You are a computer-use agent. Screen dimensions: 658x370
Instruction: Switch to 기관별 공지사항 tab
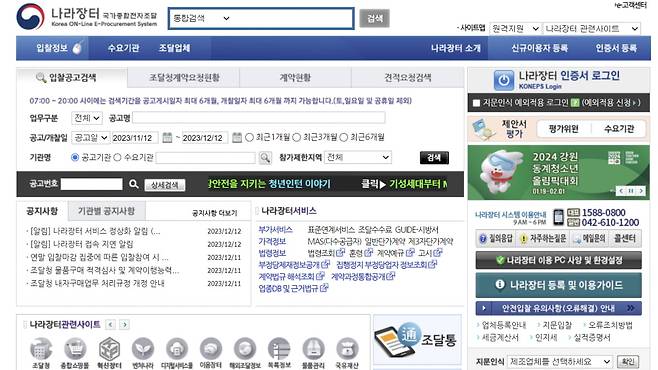(x=106, y=211)
